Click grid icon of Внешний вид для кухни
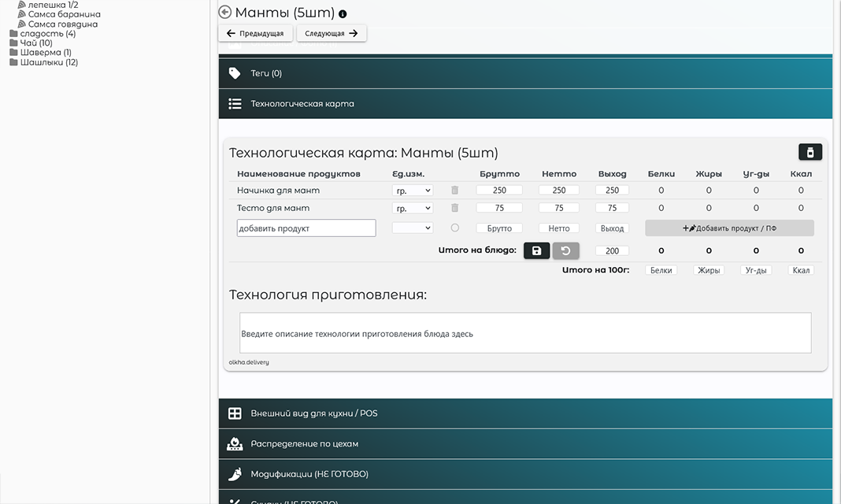Viewport: 841px width, 504px height. [235, 413]
